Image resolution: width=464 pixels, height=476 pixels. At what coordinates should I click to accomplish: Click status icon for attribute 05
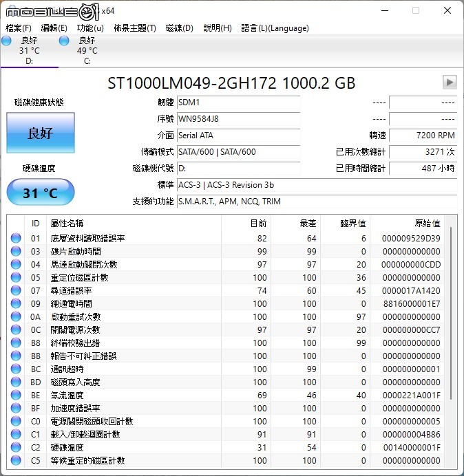coord(16,277)
